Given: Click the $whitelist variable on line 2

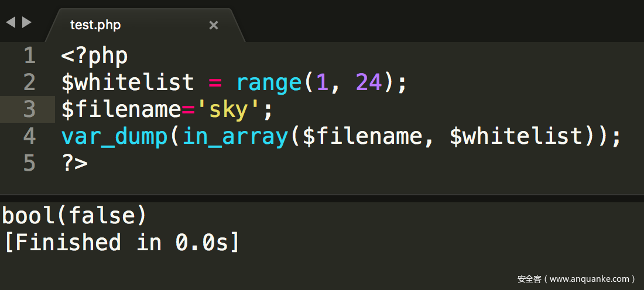Looking at the screenshot, I should point(127,82).
